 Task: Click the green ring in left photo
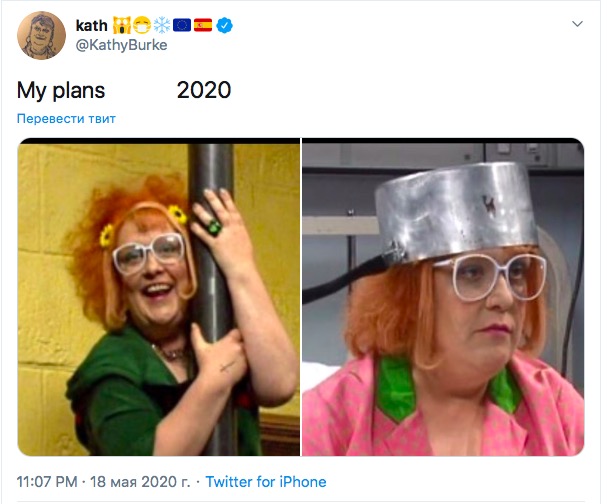[x=213, y=228]
